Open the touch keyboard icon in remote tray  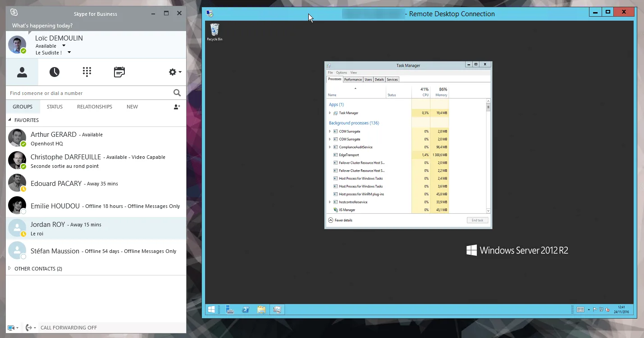580,310
